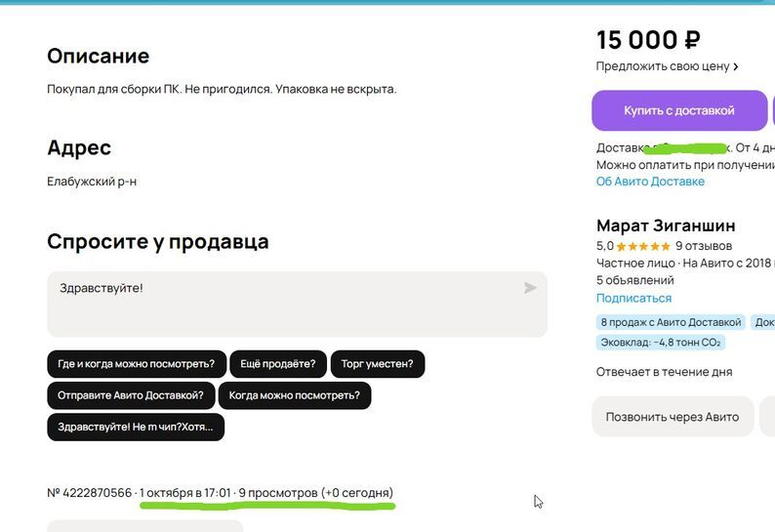Select 'Здравствуйте! Не m чип?Хотя...' quick question
775x532 pixels.
[x=136, y=428]
